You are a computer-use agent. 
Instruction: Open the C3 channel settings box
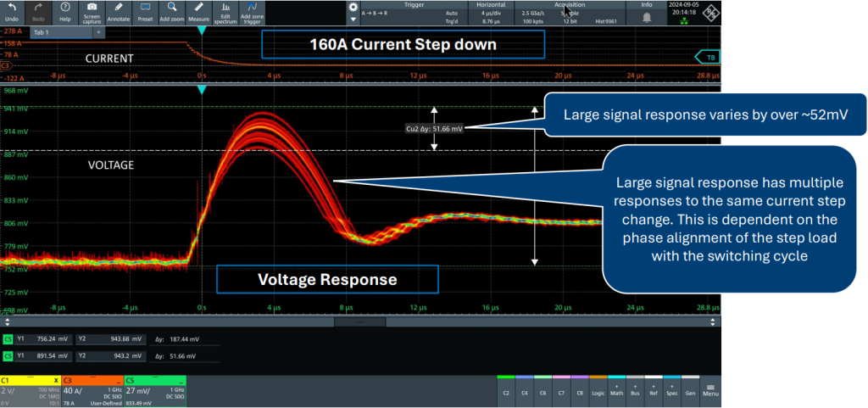click(92, 392)
